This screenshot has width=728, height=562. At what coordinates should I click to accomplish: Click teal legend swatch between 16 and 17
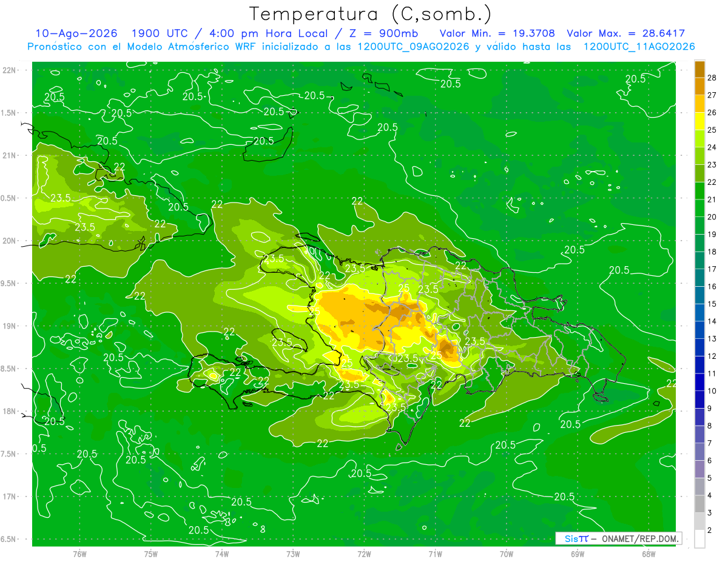pos(699,278)
